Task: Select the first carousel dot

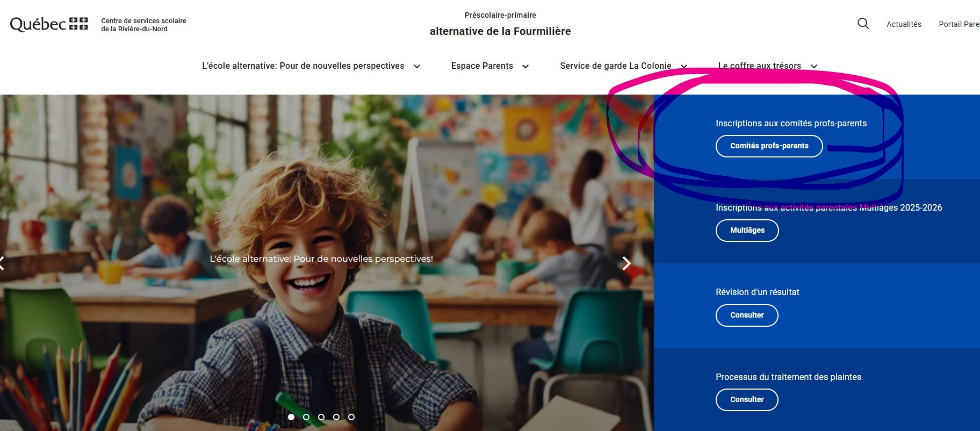Action: [291, 417]
